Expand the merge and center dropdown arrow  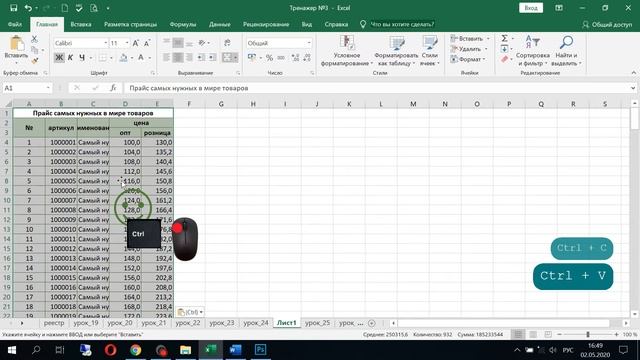(236, 58)
